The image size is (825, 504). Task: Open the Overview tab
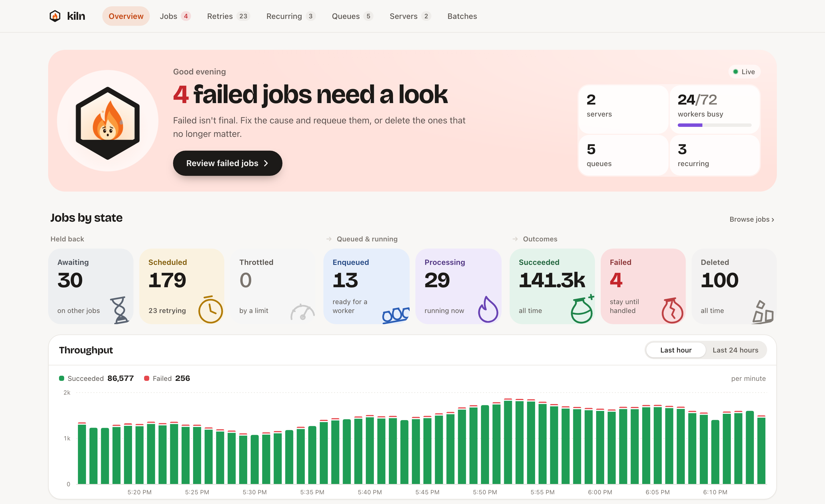tap(126, 16)
